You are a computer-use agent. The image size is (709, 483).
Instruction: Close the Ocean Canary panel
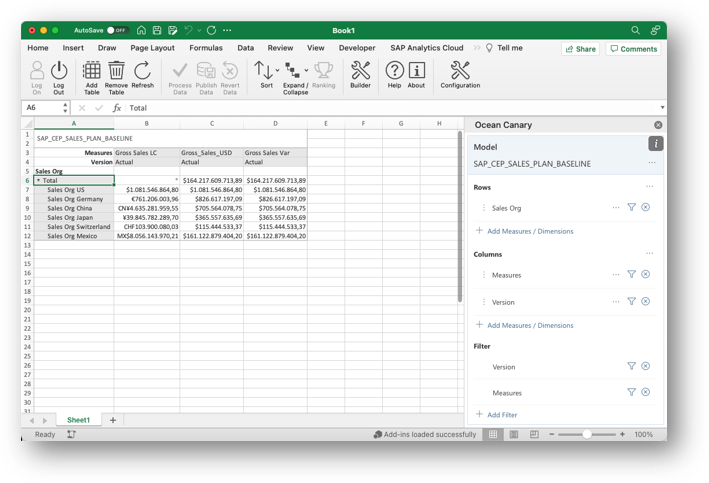(658, 125)
